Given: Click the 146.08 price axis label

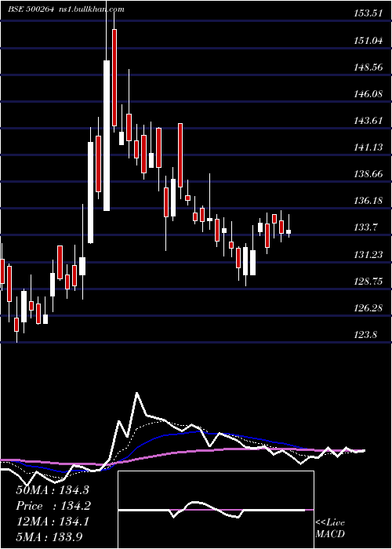Looking at the screenshot, I should pos(369,93).
